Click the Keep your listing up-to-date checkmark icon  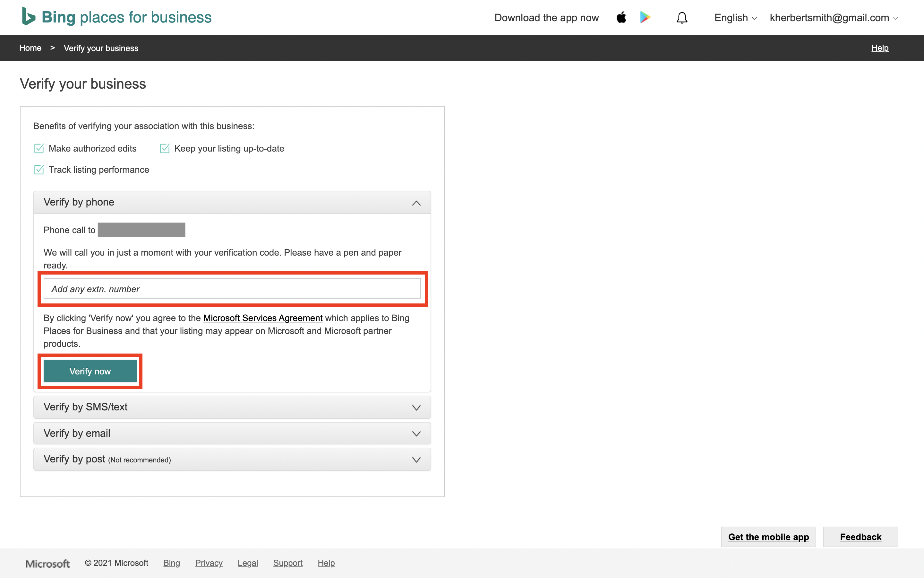pos(165,148)
